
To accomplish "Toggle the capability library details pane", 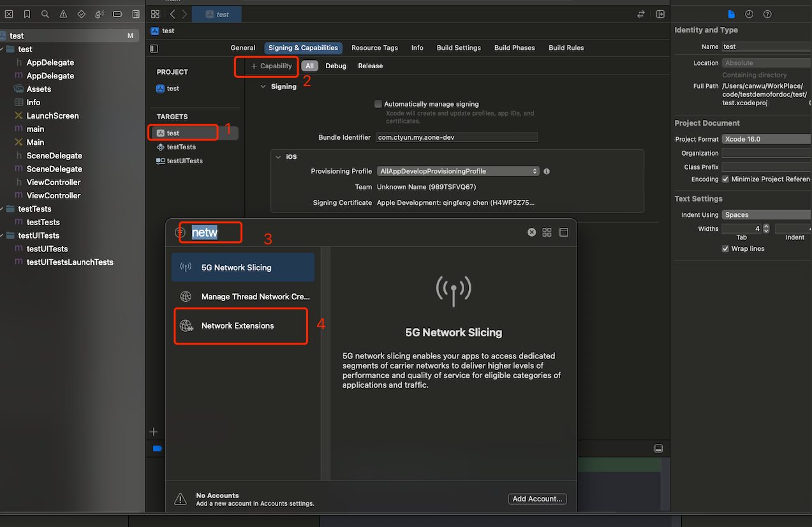I will click(564, 232).
